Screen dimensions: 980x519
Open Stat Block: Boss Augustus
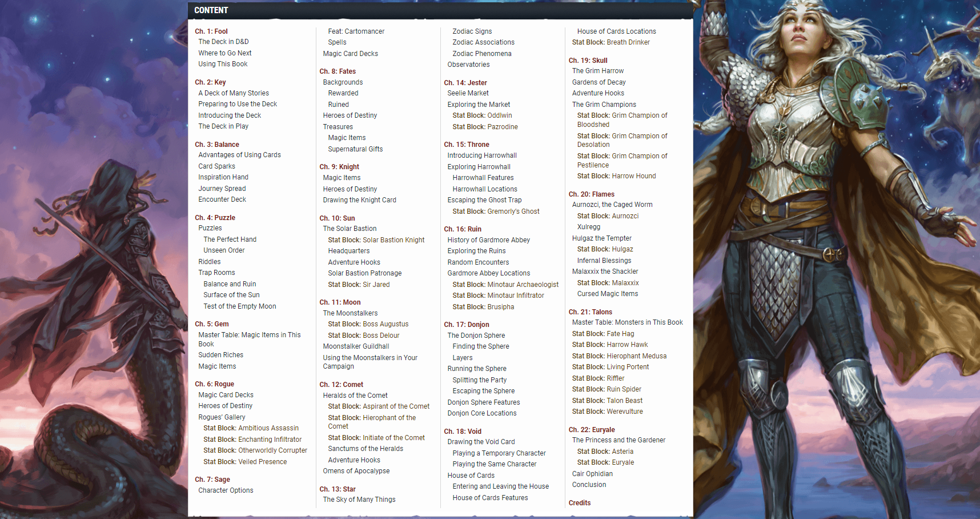click(x=368, y=324)
